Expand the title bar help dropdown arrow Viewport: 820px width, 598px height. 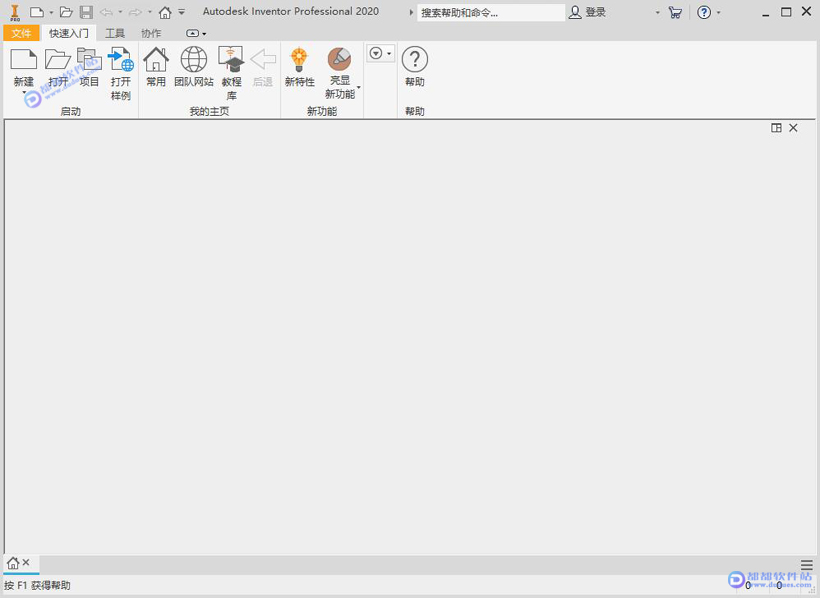coord(719,12)
